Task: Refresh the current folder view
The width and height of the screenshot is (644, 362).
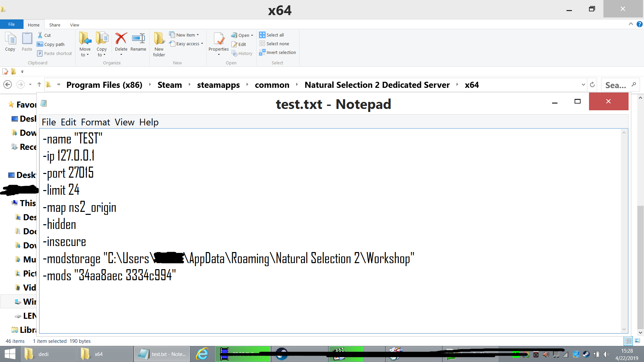Action: point(592,85)
